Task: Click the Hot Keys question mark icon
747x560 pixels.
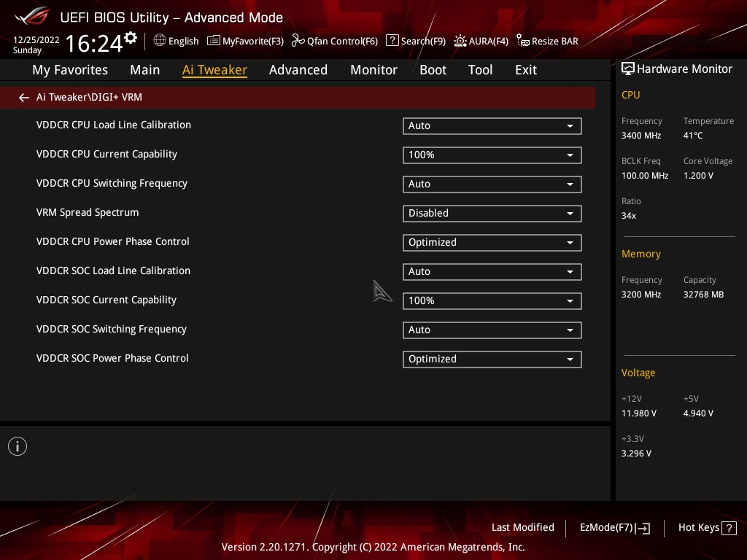Action: click(x=729, y=528)
